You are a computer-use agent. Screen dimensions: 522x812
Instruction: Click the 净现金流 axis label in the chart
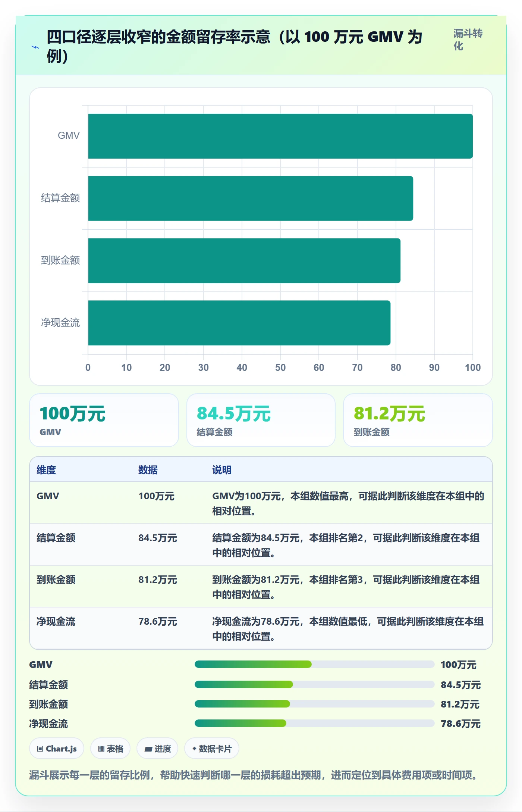(60, 322)
